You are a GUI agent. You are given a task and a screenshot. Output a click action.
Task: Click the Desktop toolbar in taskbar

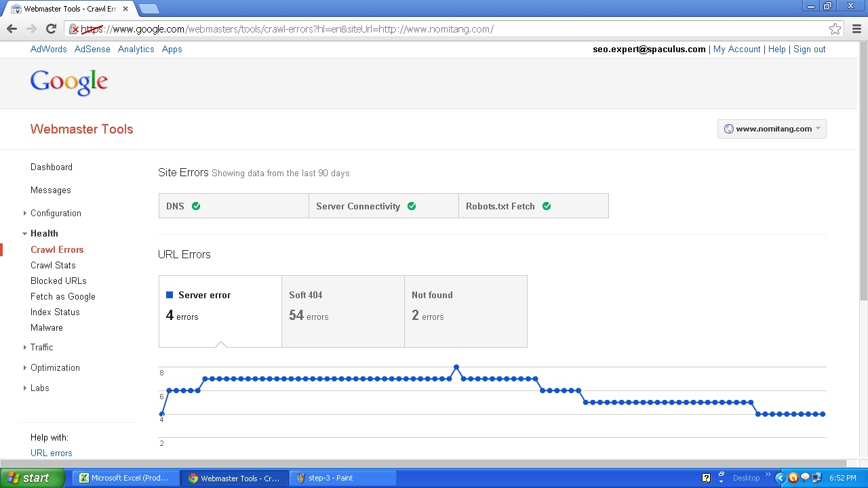pyautogui.click(x=747, y=478)
